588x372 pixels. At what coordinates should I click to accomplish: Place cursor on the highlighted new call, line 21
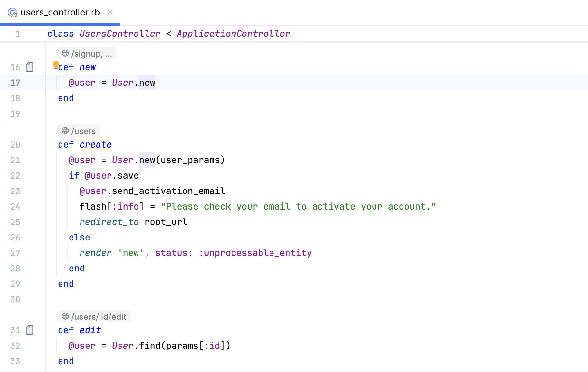147,160
